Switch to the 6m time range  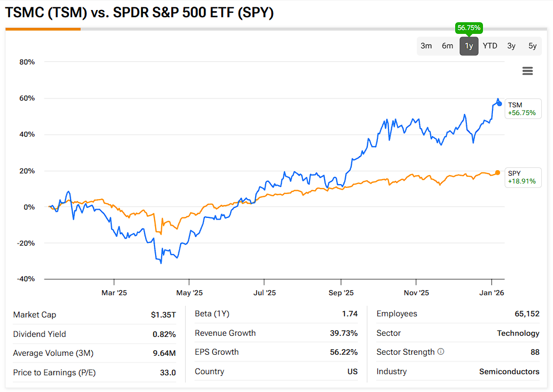coord(447,46)
